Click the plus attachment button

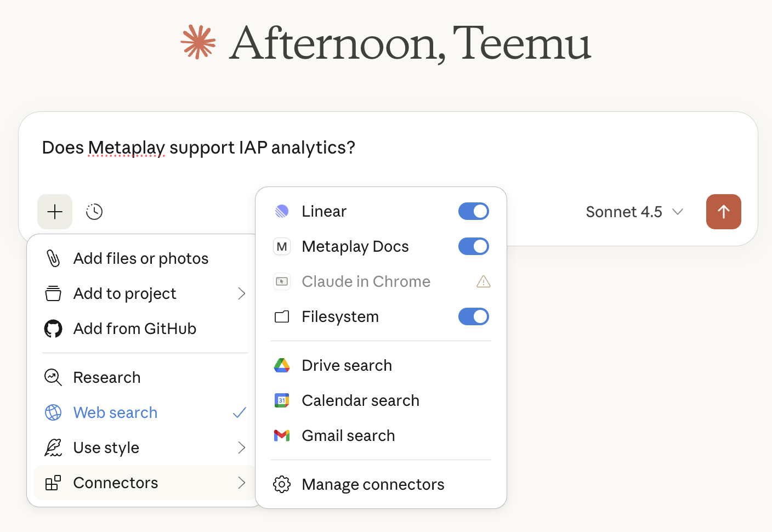[x=55, y=212]
